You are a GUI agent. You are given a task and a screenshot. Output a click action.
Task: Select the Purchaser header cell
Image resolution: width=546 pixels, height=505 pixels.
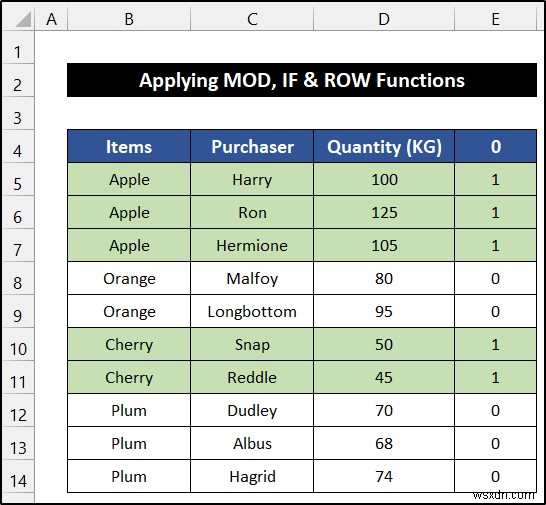(252, 146)
